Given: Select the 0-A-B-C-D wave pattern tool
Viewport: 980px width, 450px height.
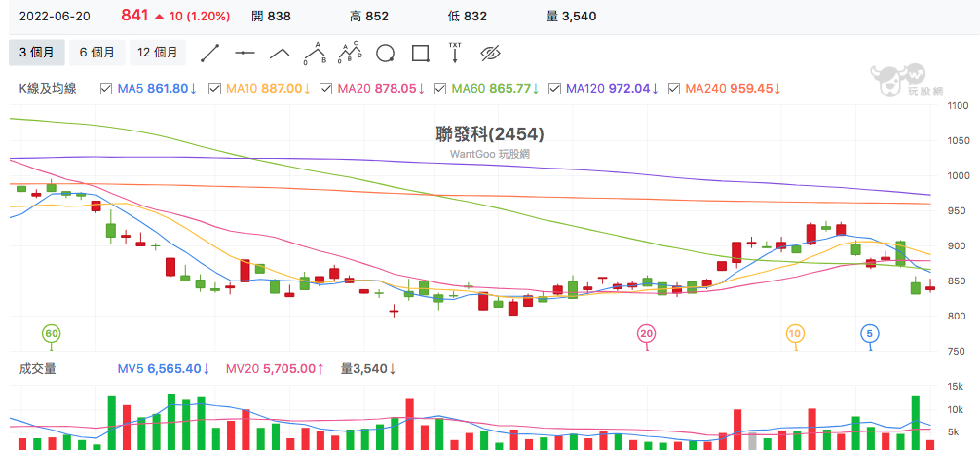Looking at the screenshot, I should 350,54.
